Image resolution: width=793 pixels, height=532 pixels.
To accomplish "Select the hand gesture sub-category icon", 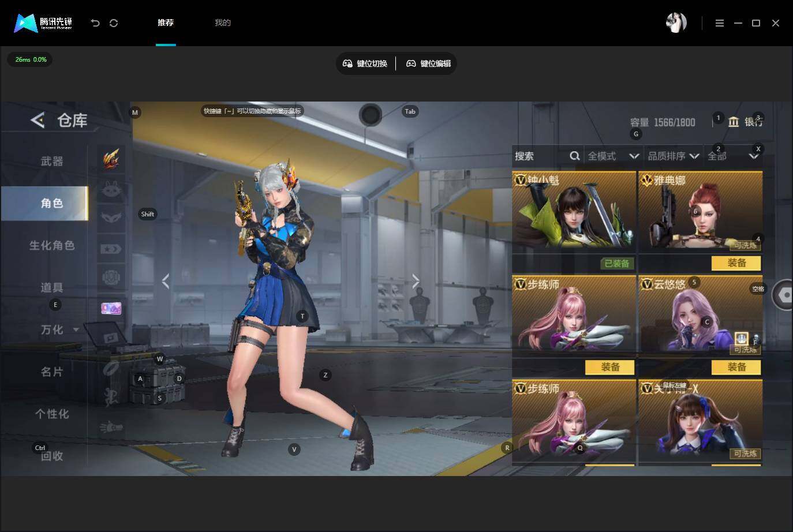I will (111, 428).
